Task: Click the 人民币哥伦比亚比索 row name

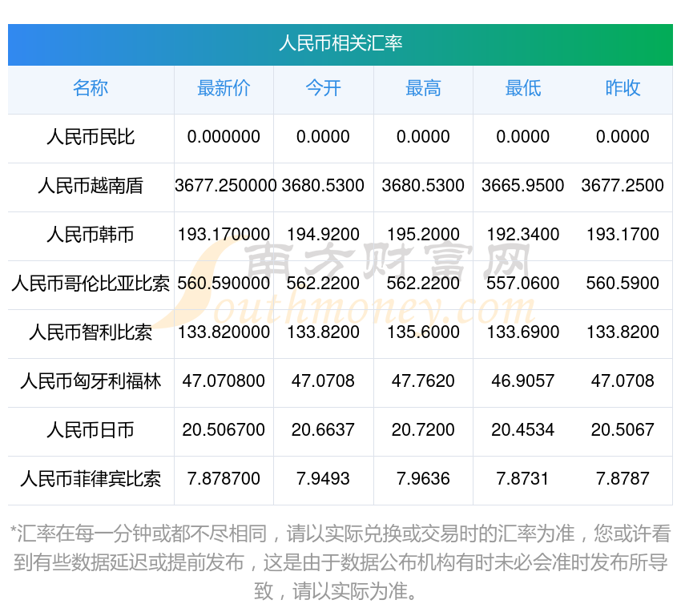Action: [x=91, y=284]
